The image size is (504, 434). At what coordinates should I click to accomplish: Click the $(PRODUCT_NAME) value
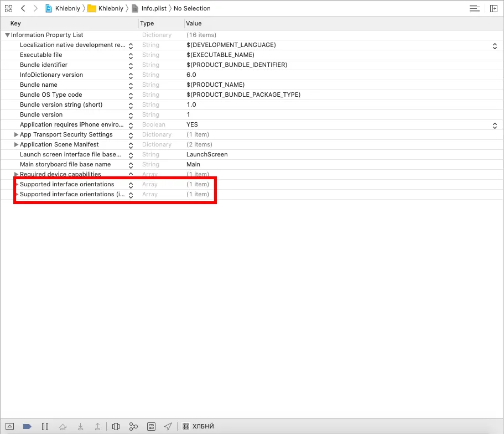215,85
